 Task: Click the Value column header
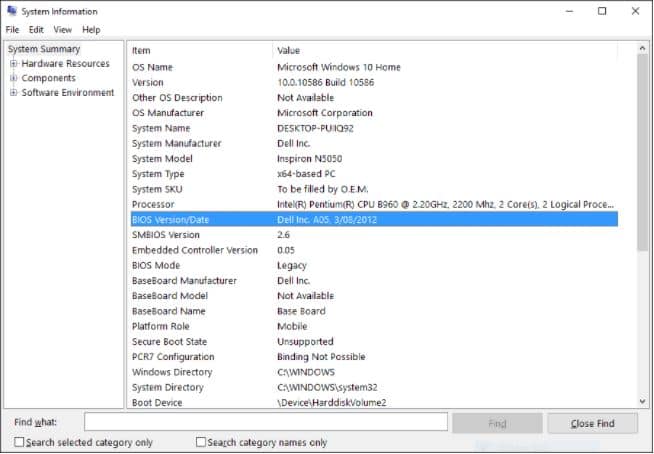click(445, 50)
